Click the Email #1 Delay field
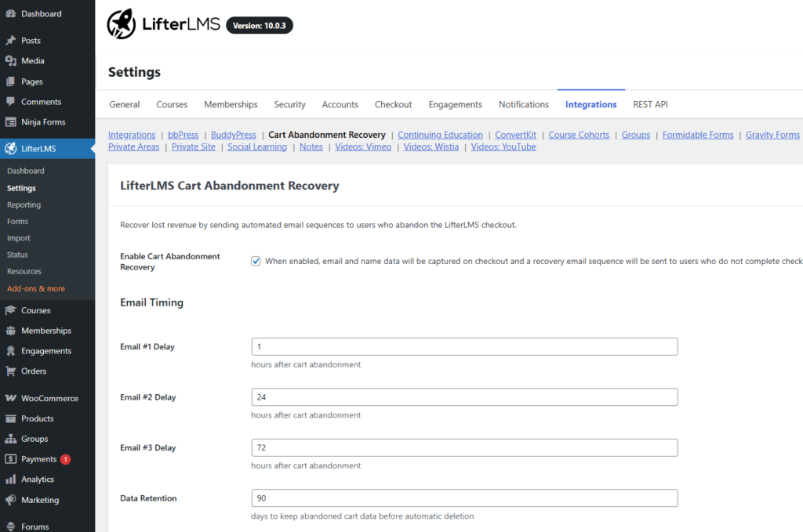 click(x=464, y=347)
